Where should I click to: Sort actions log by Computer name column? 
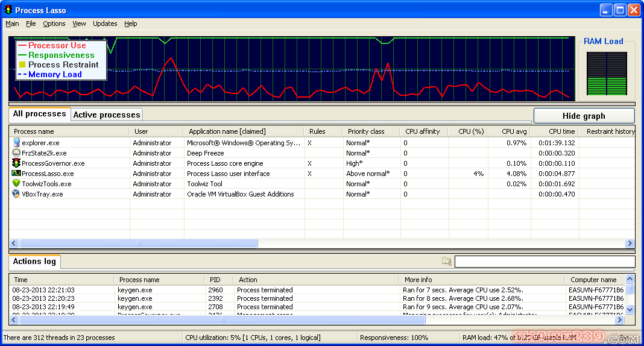click(x=595, y=280)
